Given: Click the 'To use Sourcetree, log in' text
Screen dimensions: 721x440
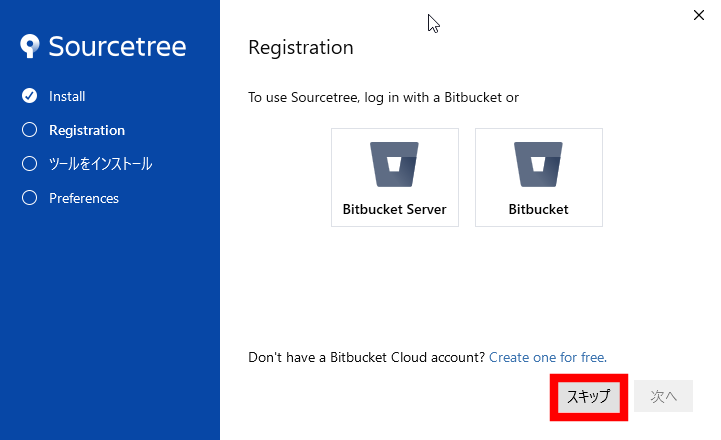Looking at the screenshot, I should coord(383,97).
